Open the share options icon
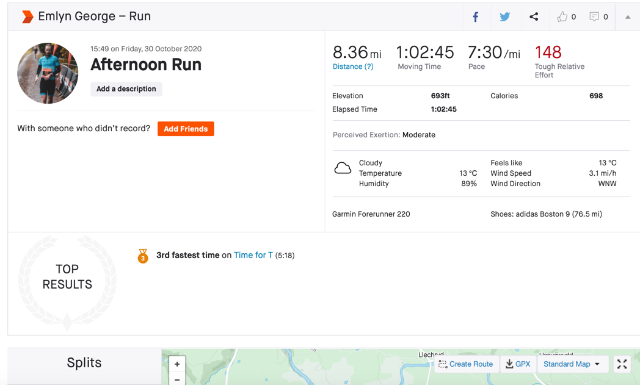Viewport: 640px width, 385px height. tap(534, 17)
